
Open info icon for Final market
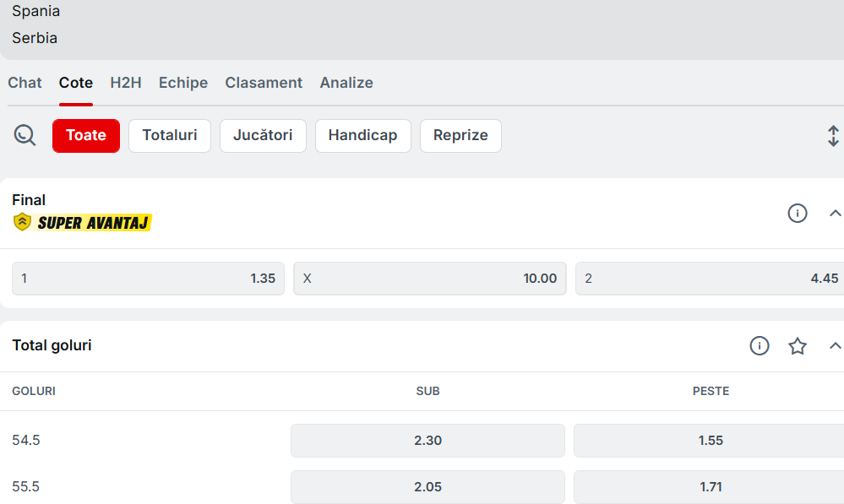click(x=798, y=213)
